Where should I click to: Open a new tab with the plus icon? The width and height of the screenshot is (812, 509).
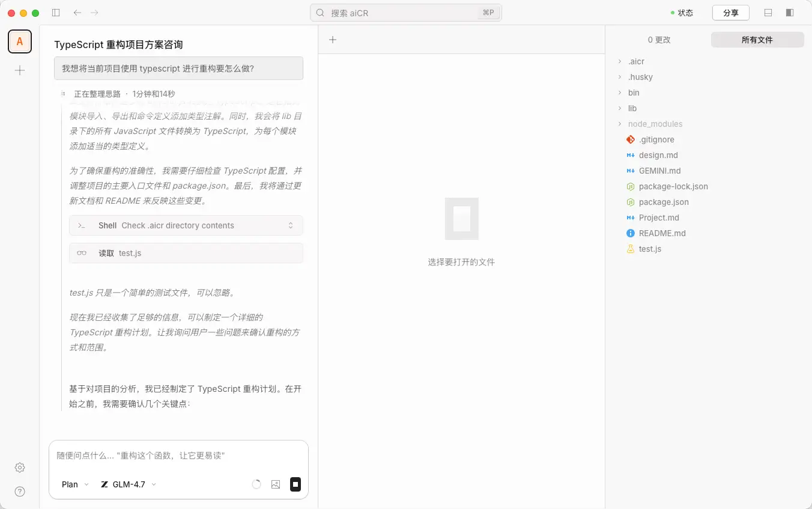[x=333, y=40]
